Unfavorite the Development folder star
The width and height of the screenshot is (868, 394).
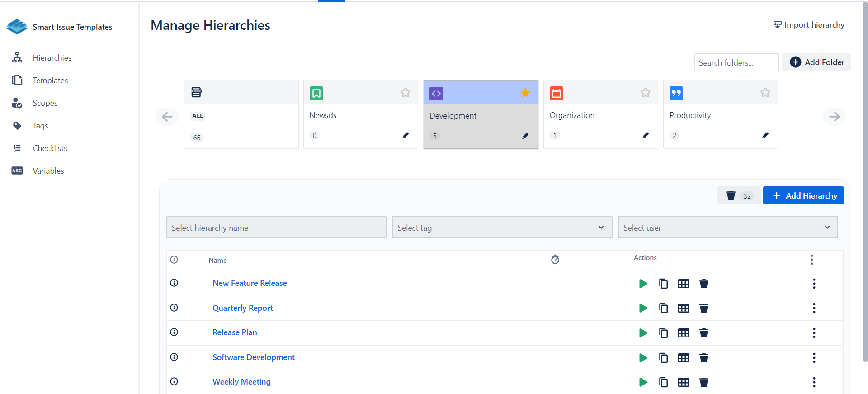point(525,93)
